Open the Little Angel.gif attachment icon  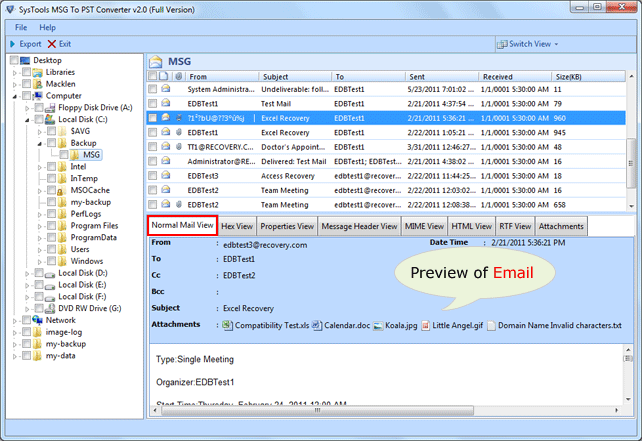point(426,326)
